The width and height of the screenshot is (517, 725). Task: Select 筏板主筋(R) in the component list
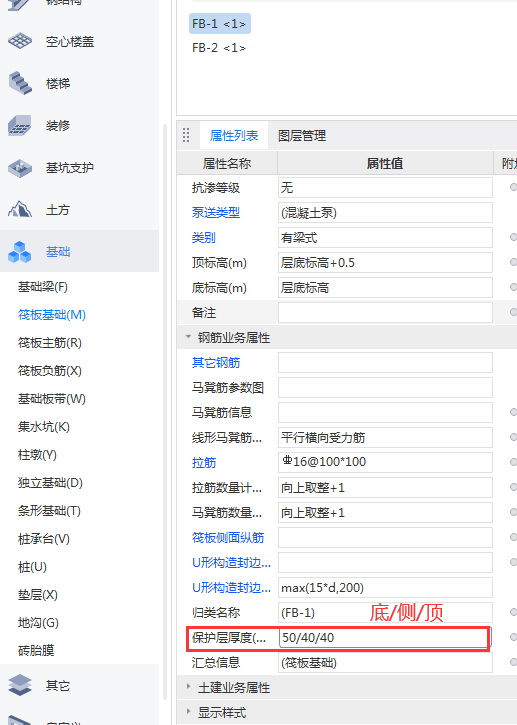click(x=49, y=343)
